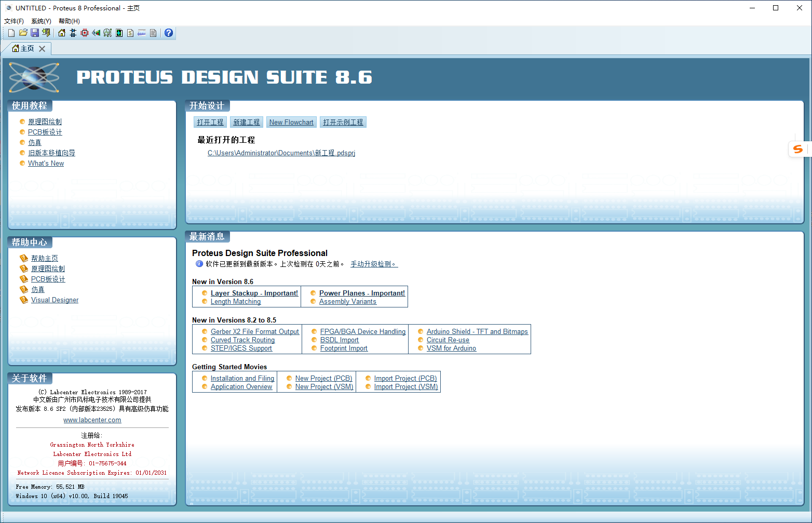Click the Open Project folder icon

[23, 33]
